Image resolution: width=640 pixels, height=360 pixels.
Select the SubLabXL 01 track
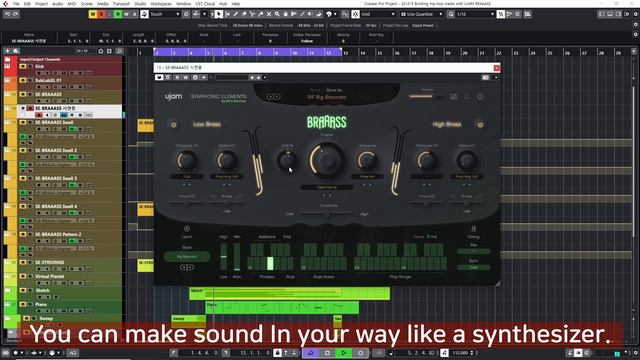pyautogui.click(x=48, y=80)
